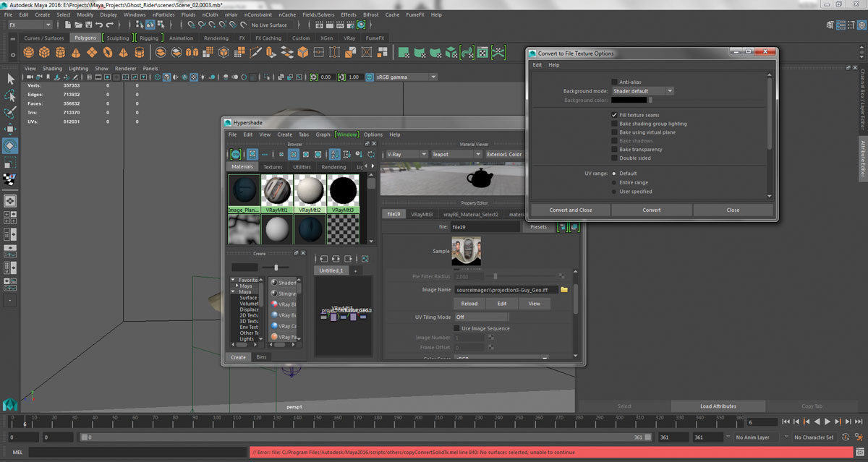Jump to end of playback range
The width and height of the screenshot is (868, 462).
pyautogui.click(x=858, y=422)
